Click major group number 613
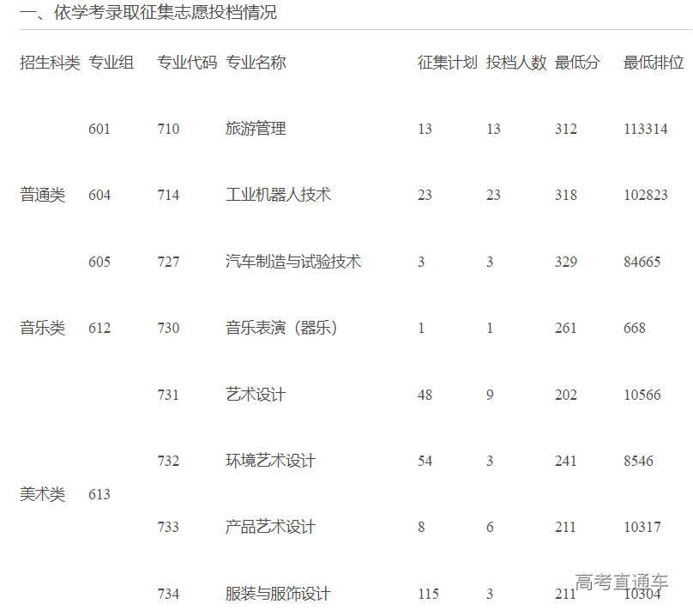693x616 pixels. click(99, 494)
